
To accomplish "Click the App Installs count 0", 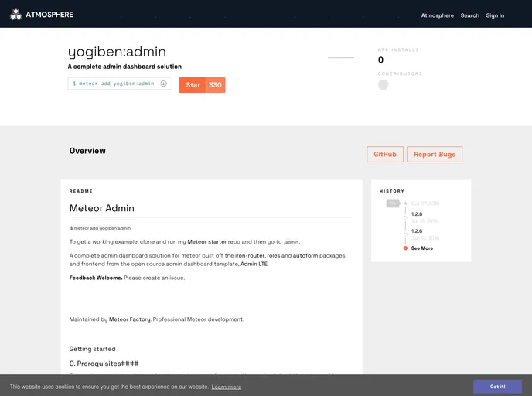I will point(380,60).
